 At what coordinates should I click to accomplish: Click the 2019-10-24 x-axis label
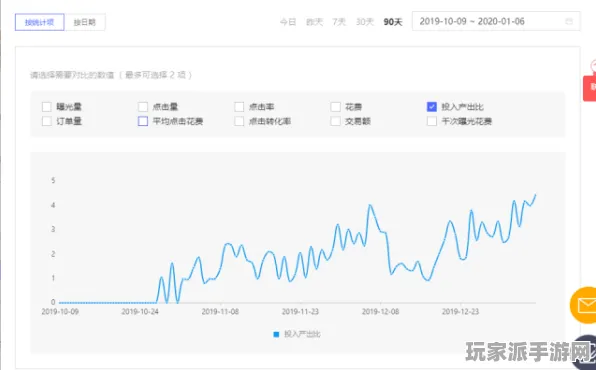pos(140,312)
